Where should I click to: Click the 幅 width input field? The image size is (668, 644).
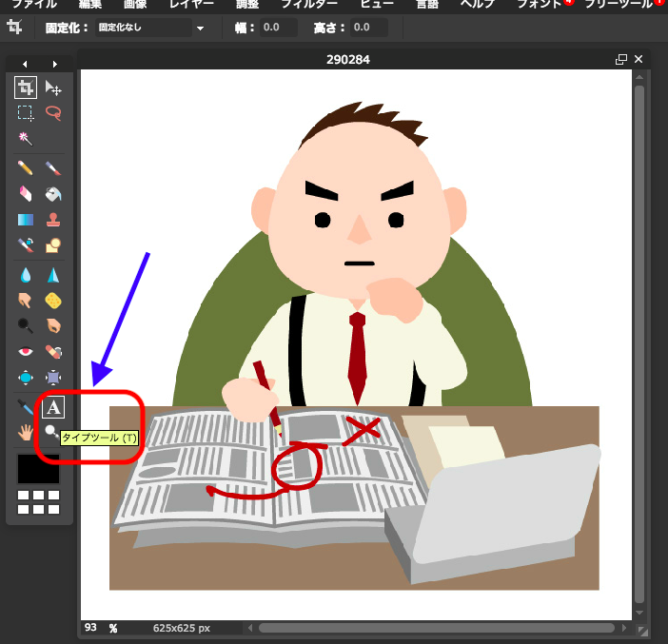coord(279,28)
